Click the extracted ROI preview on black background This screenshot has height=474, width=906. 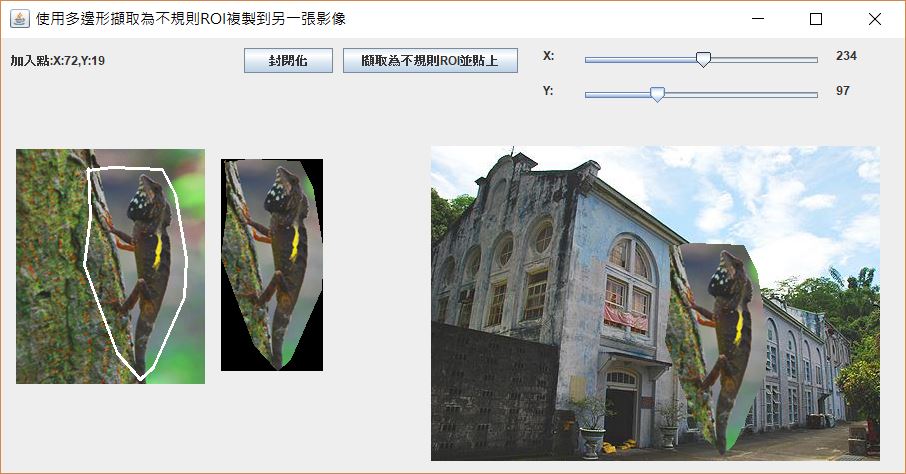click(x=272, y=265)
